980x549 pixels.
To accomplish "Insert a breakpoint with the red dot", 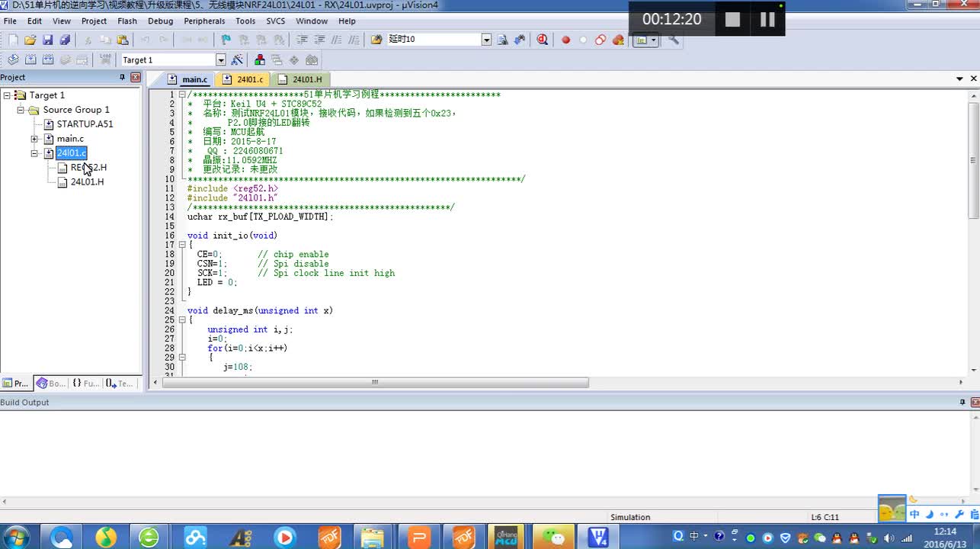I will (x=565, y=40).
